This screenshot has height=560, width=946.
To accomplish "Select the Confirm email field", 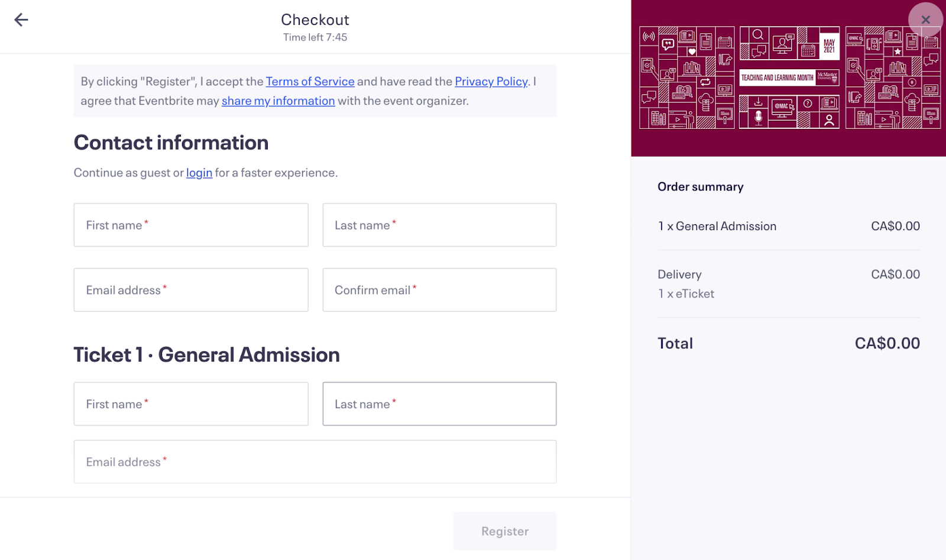I will pos(439,290).
